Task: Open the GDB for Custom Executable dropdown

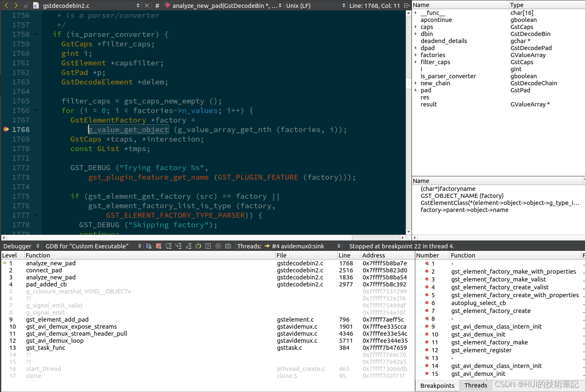Action: point(93,246)
